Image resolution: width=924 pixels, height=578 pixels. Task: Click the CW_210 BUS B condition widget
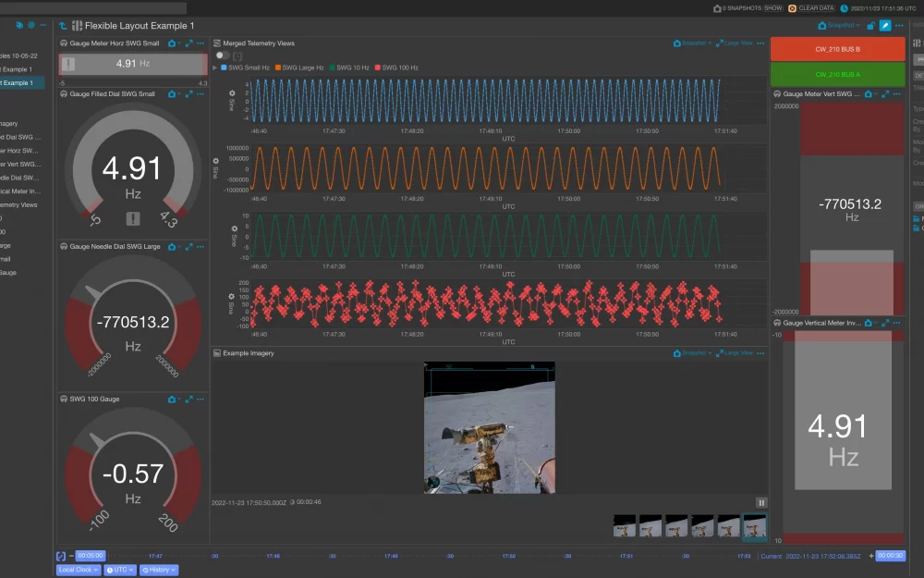click(837, 49)
